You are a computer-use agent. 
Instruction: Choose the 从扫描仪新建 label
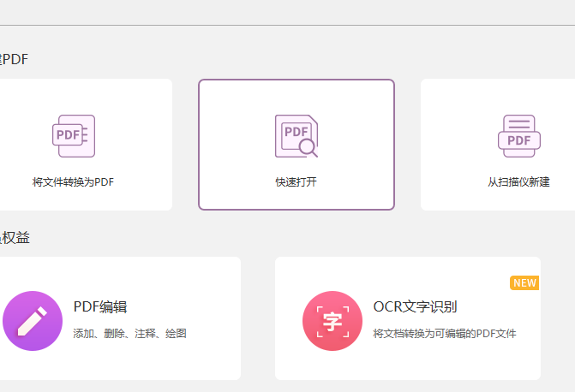[518, 182]
